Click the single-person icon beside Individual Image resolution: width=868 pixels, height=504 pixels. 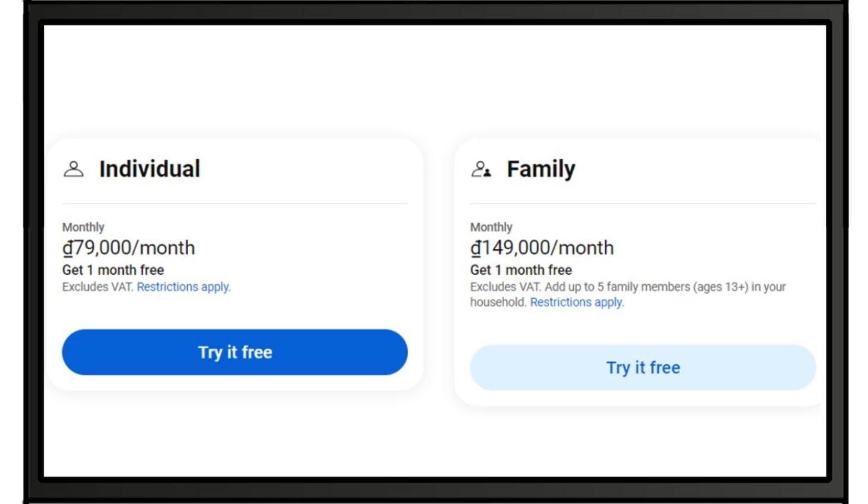(x=73, y=169)
